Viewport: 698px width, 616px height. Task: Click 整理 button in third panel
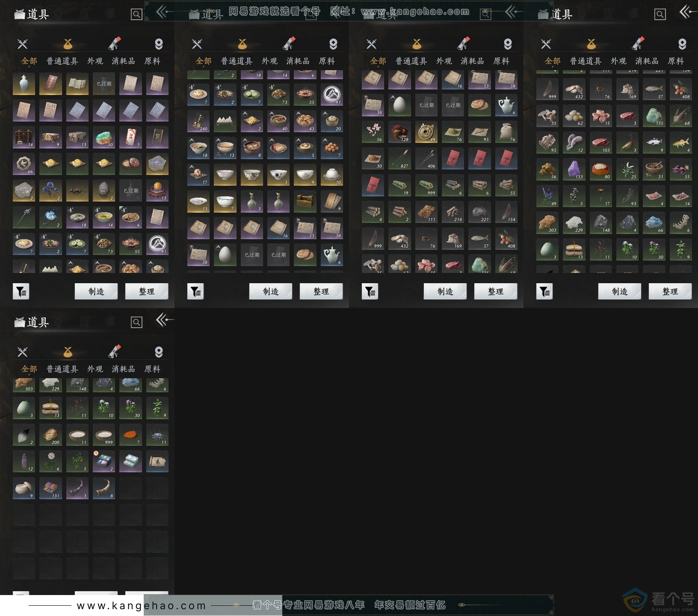pos(496,291)
